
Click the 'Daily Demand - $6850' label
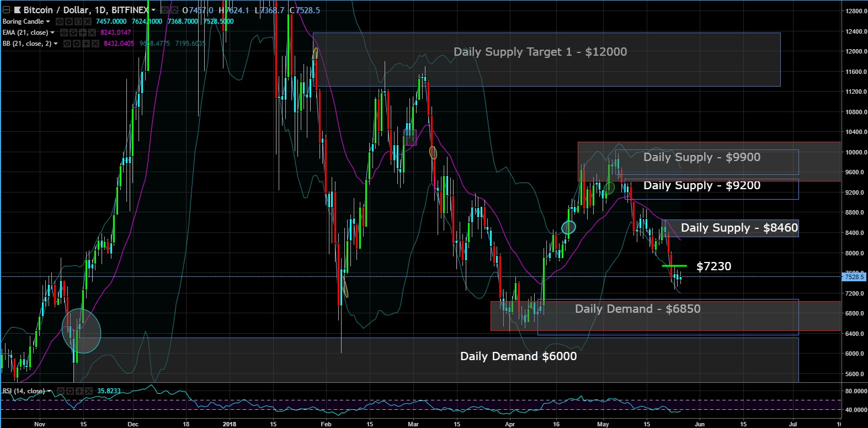tap(638, 309)
